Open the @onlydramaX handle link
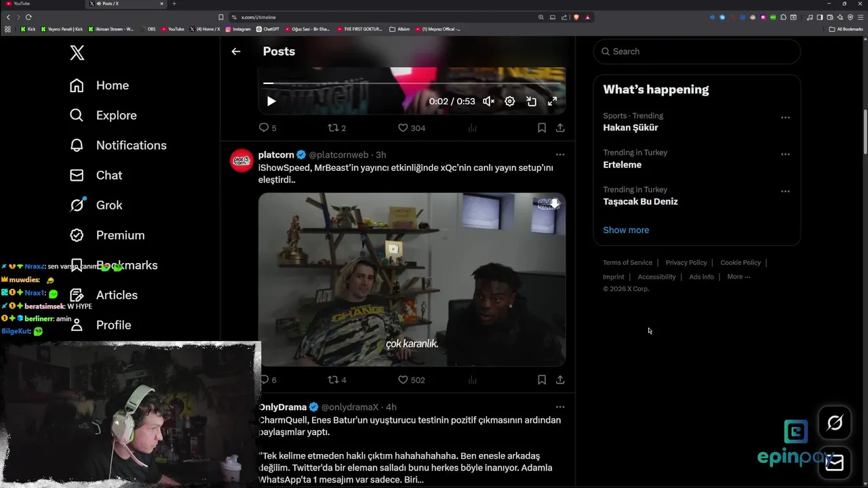The width and height of the screenshot is (868, 488). click(x=349, y=407)
